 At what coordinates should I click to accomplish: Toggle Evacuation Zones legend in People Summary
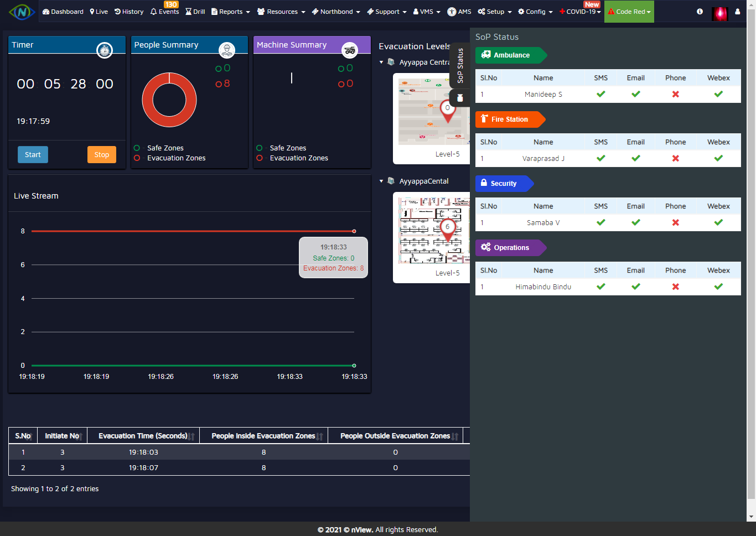[170, 158]
